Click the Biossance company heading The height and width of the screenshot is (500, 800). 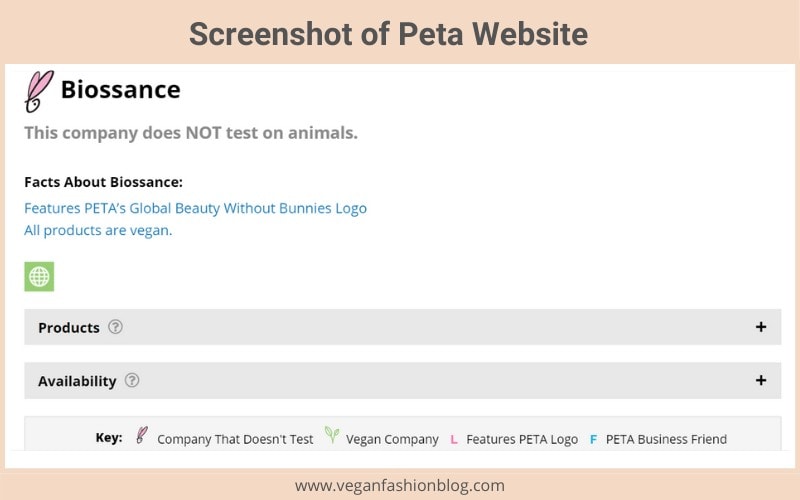(121, 90)
